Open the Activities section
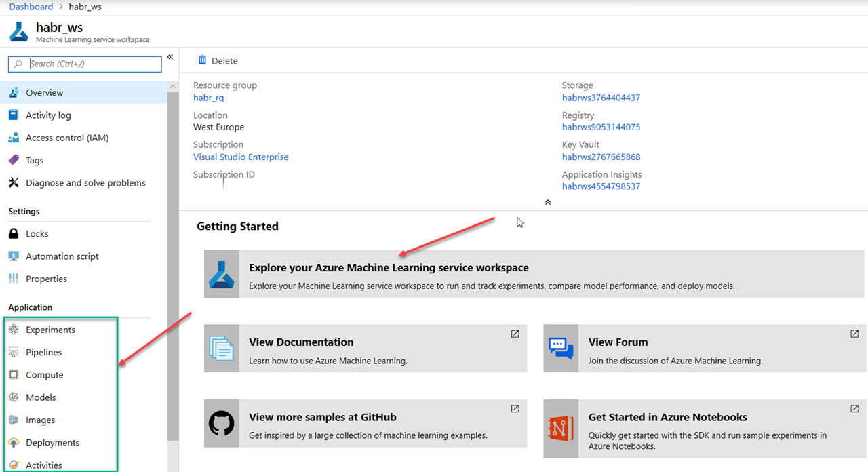 pos(14,465)
